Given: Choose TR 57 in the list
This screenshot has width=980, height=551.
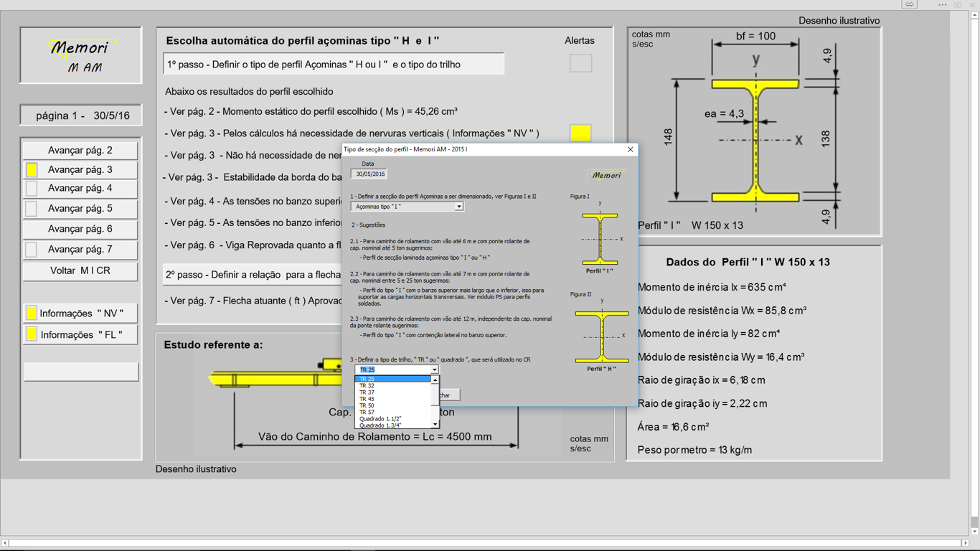Looking at the screenshot, I should (393, 413).
